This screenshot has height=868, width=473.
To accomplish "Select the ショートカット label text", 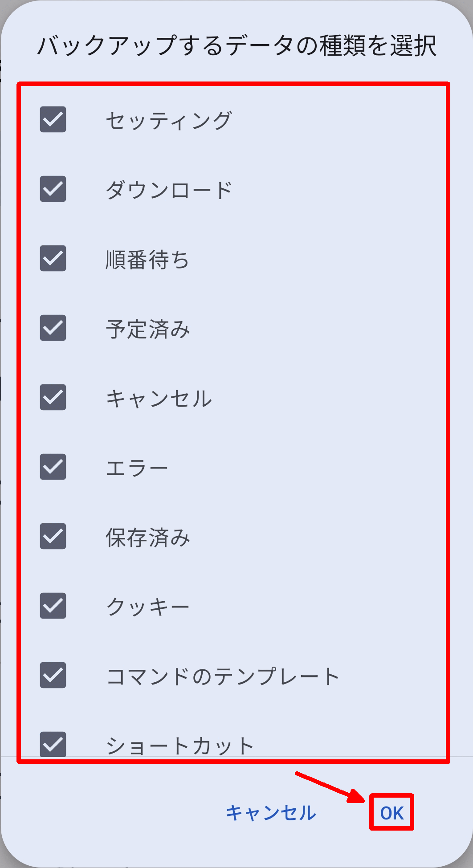I will point(180,746).
